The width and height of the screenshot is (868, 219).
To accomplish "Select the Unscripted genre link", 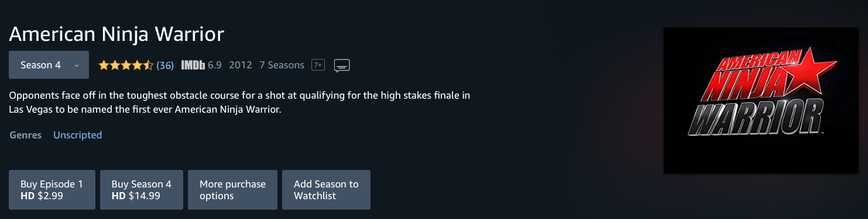I will pos(77,135).
